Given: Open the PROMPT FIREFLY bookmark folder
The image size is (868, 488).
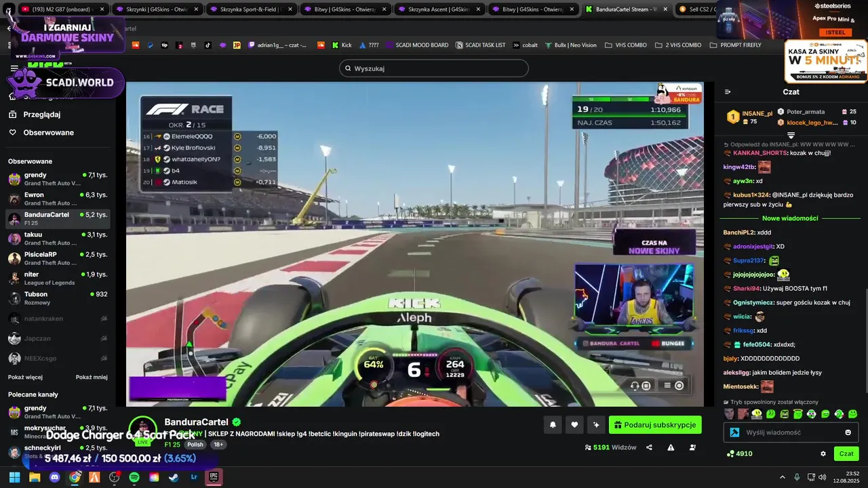Looking at the screenshot, I should click(x=735, y=45).
